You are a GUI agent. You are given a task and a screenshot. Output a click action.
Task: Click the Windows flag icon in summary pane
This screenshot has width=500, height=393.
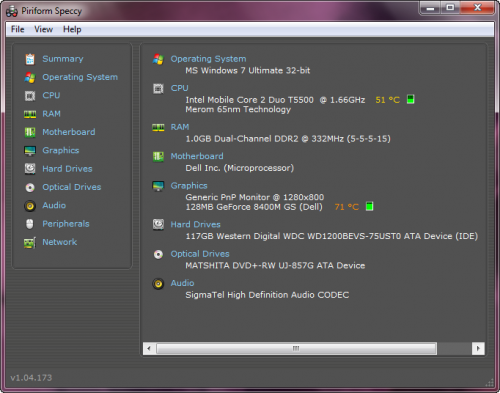pos(158,59)
